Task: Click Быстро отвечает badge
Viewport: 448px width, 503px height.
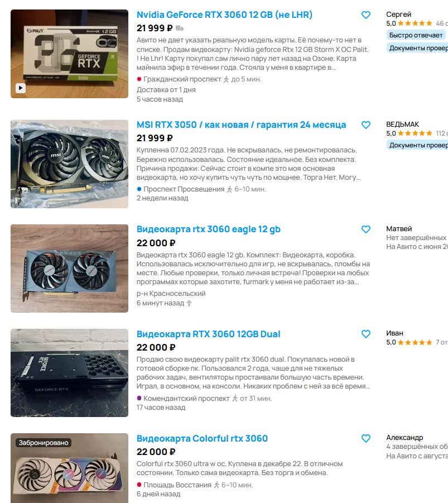Action: [x=416, y=35]
